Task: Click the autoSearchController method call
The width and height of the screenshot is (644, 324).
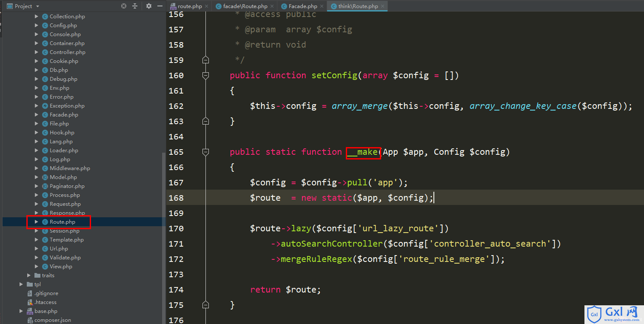Action: [332, 244]
